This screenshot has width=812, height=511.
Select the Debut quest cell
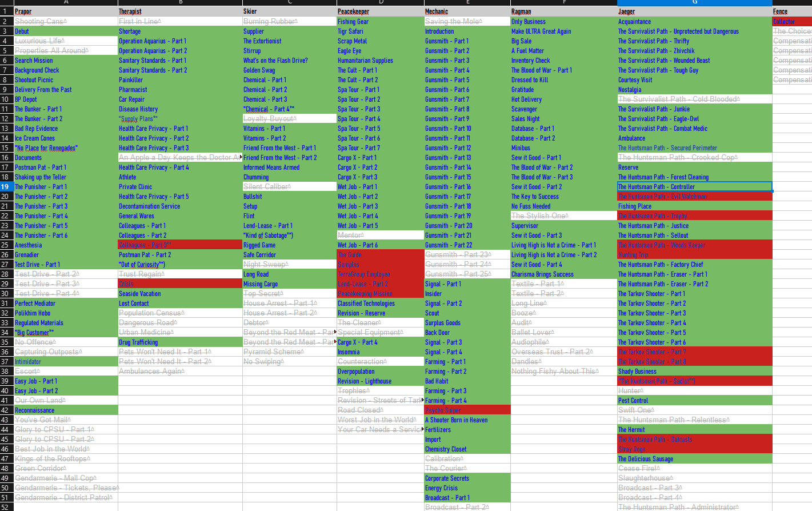66,31
